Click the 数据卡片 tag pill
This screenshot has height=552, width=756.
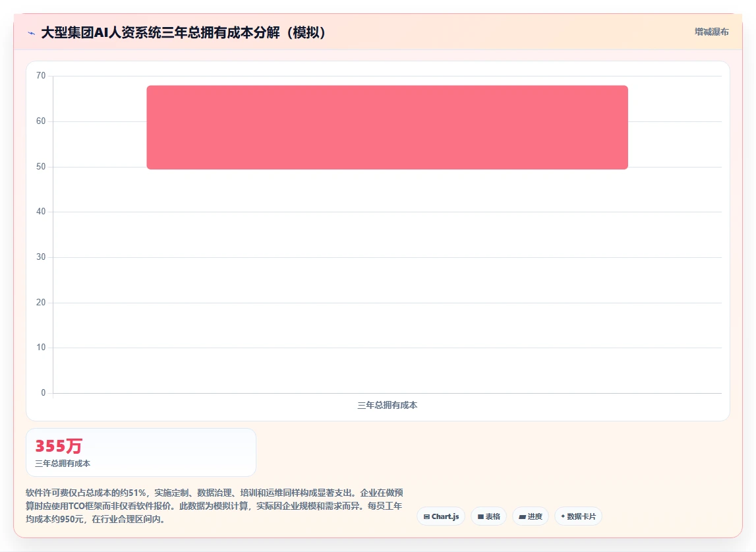pos(578,516)
